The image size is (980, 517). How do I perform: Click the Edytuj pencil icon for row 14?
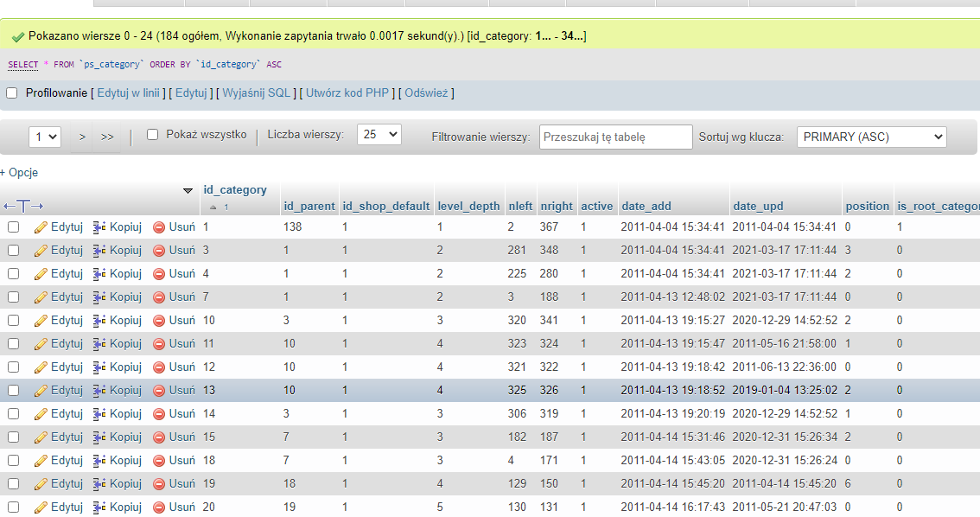pos(41,414)
